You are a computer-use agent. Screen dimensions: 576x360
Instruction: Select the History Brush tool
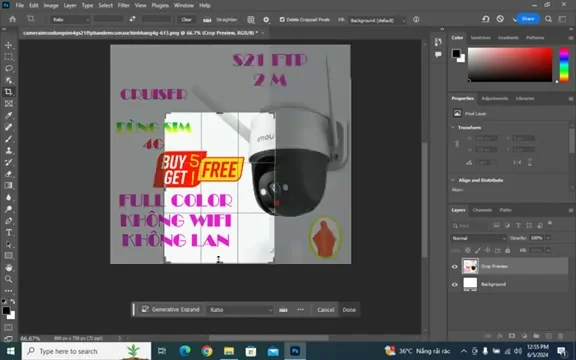(x=8, y=162)
